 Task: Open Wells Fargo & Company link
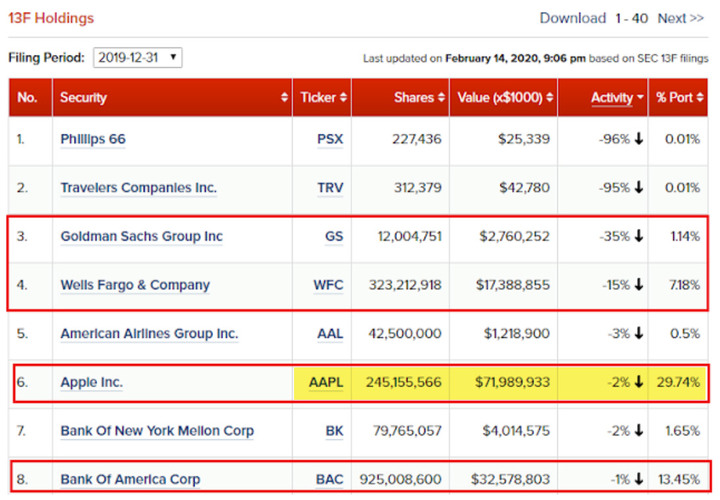point(135,285)
